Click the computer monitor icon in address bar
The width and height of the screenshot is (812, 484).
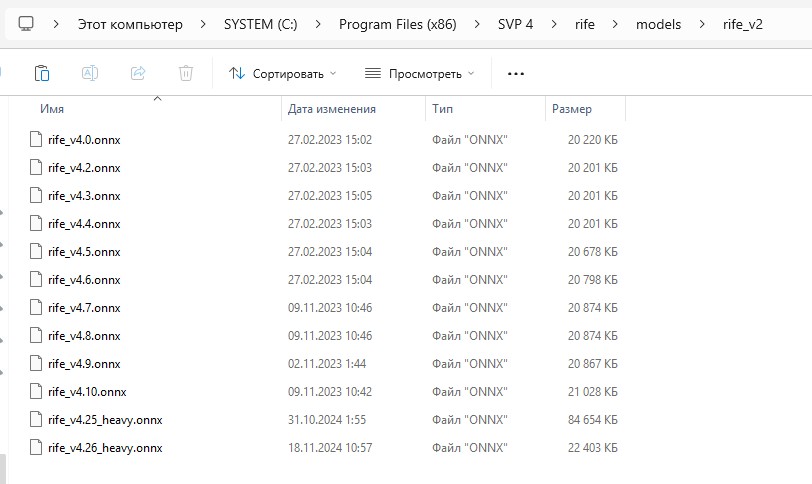[x=26, y=24]
